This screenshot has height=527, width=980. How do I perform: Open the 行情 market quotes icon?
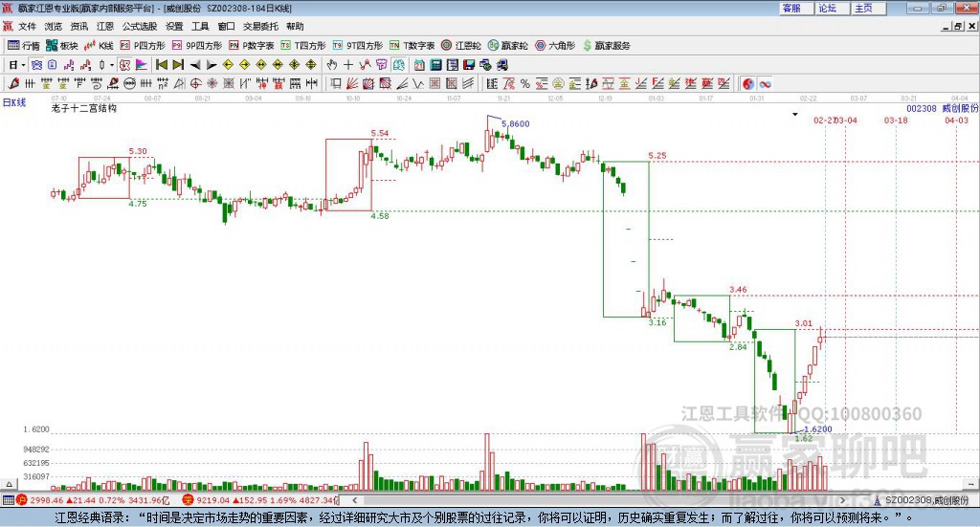23,46
